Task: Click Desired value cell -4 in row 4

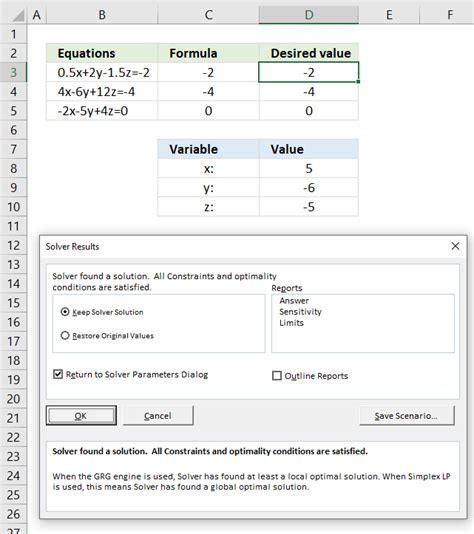Action: [x=309, y=91]
